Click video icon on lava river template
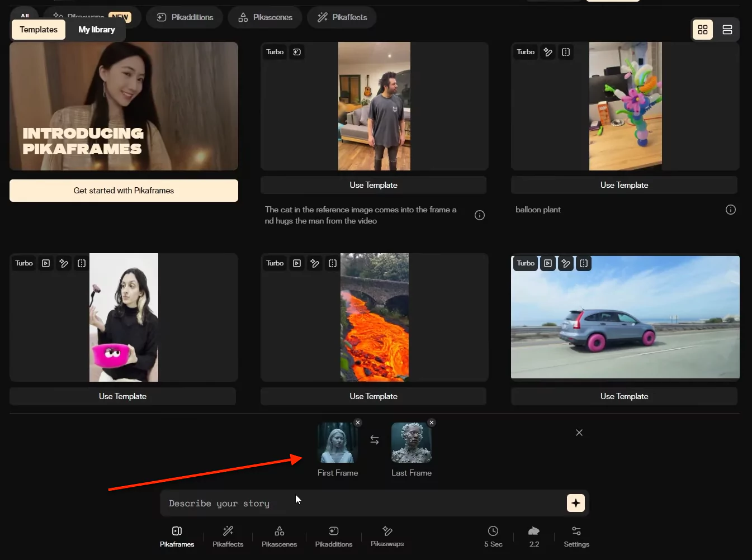Image resolution: width=752 pixels, height=560 pixels. (x=297, y=263)
